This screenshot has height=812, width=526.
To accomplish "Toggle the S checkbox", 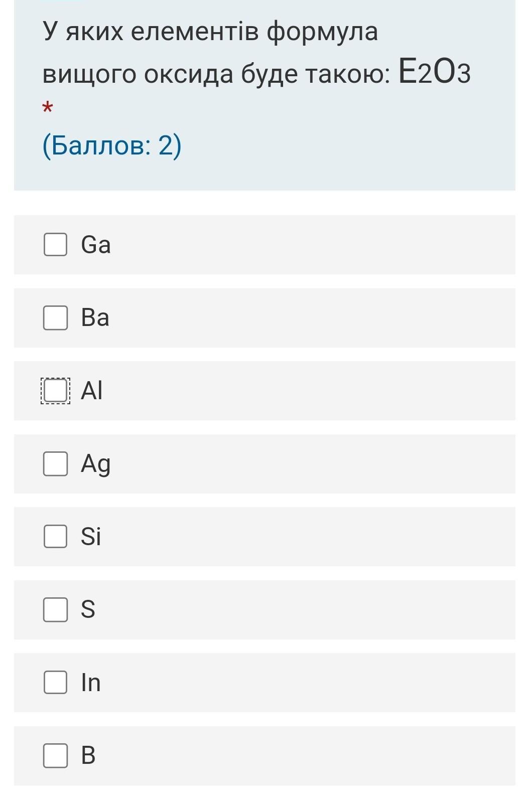I will [55, 610].
